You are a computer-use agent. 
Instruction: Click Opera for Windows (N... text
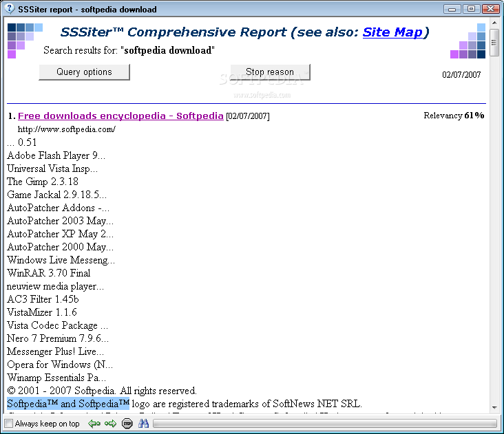[60, 365]
